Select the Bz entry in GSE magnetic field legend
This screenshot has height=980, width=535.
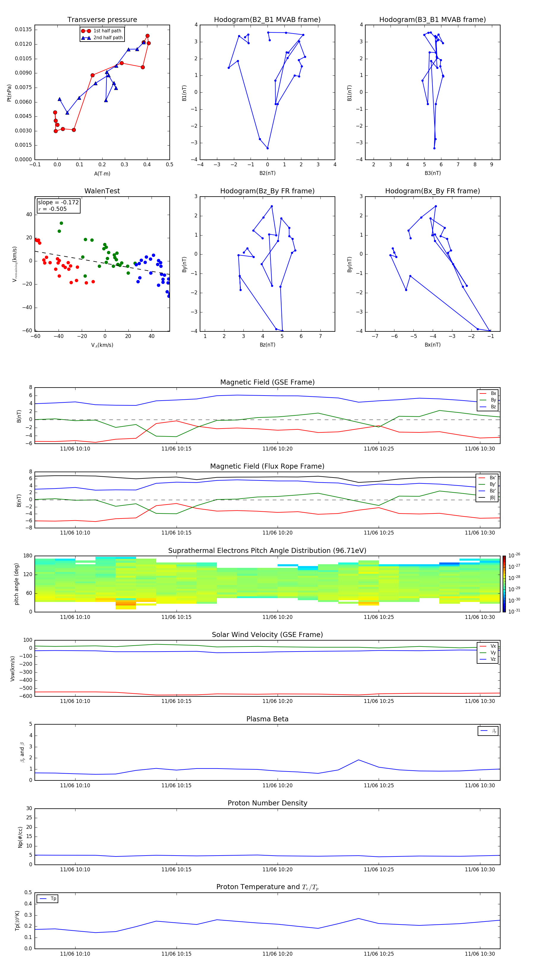point(488,407)
